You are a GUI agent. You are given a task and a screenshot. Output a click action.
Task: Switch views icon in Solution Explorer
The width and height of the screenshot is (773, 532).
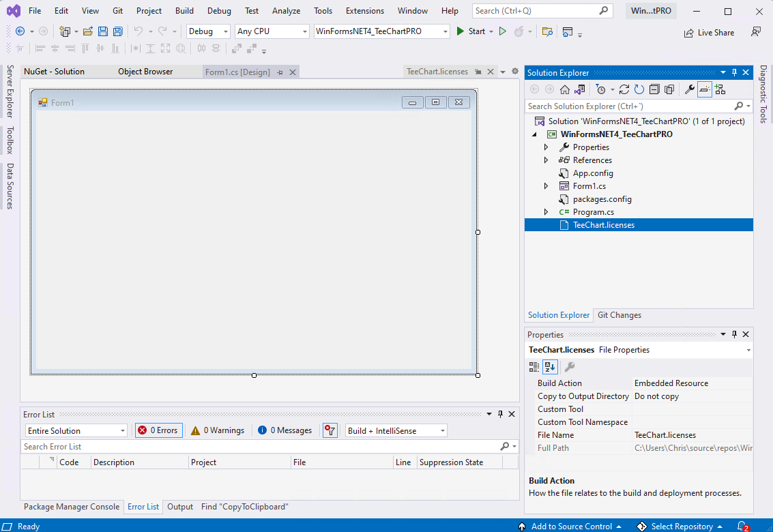[580, 89]
